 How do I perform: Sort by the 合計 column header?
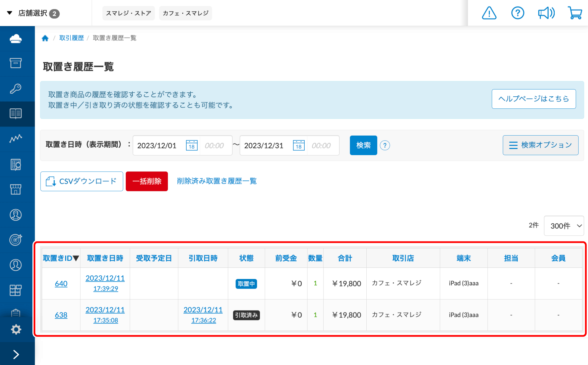(x=345, y=258)
